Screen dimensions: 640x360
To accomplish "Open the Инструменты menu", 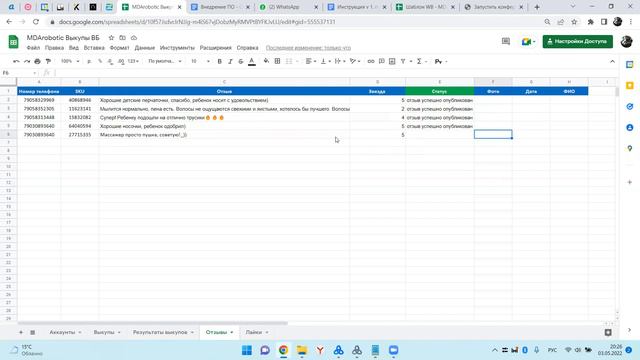I will point(177,48).
